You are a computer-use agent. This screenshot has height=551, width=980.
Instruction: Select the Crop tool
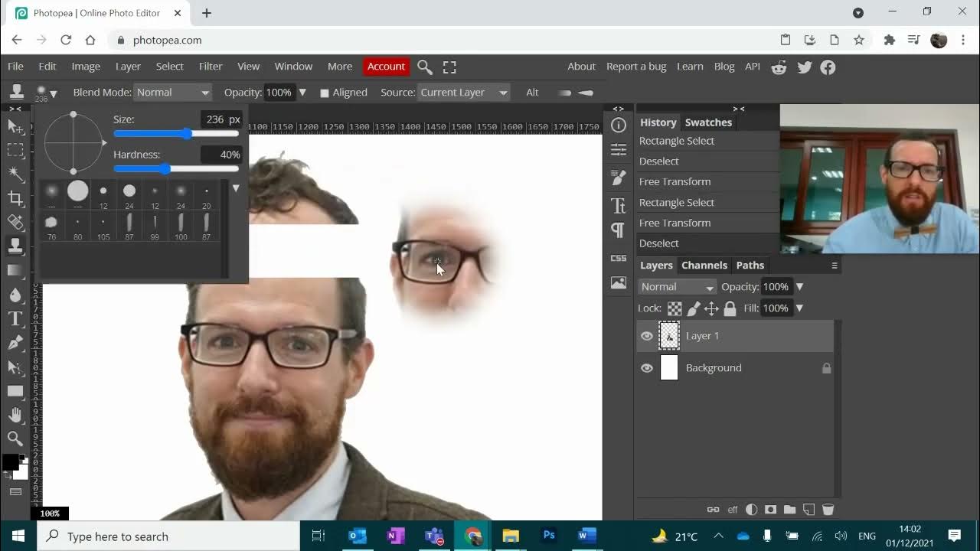click(15, 198)
